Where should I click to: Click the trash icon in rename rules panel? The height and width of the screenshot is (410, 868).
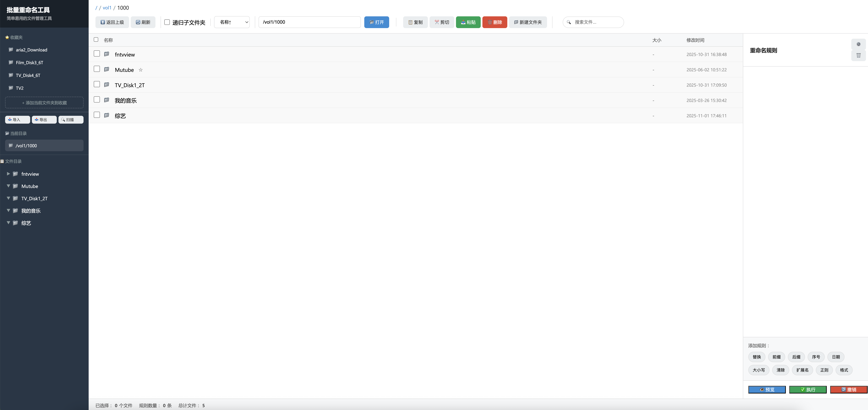tap(858, 56)
